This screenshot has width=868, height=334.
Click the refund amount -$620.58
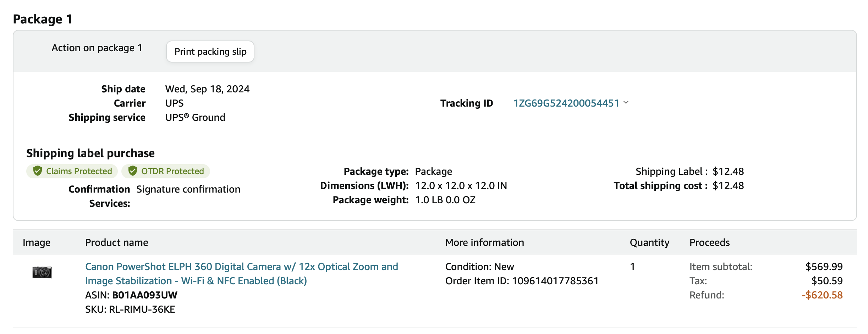coord(822,295)
